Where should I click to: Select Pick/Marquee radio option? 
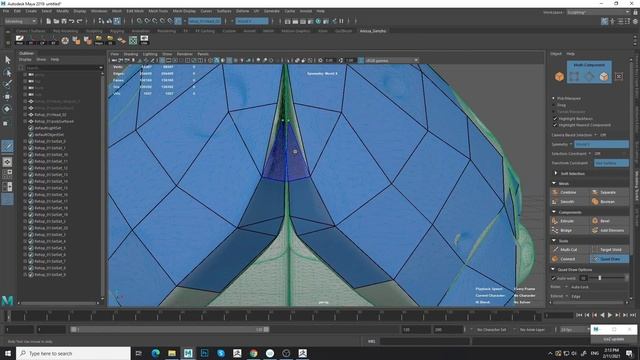coord(554,98)
